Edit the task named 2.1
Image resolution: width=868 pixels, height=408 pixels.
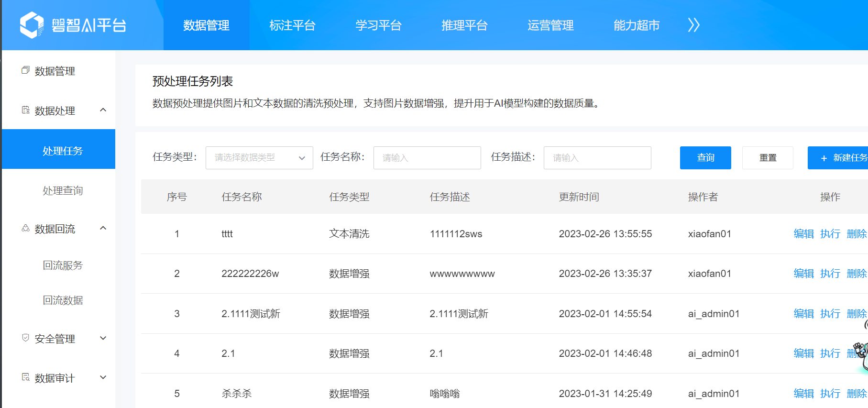click(803, 353)
